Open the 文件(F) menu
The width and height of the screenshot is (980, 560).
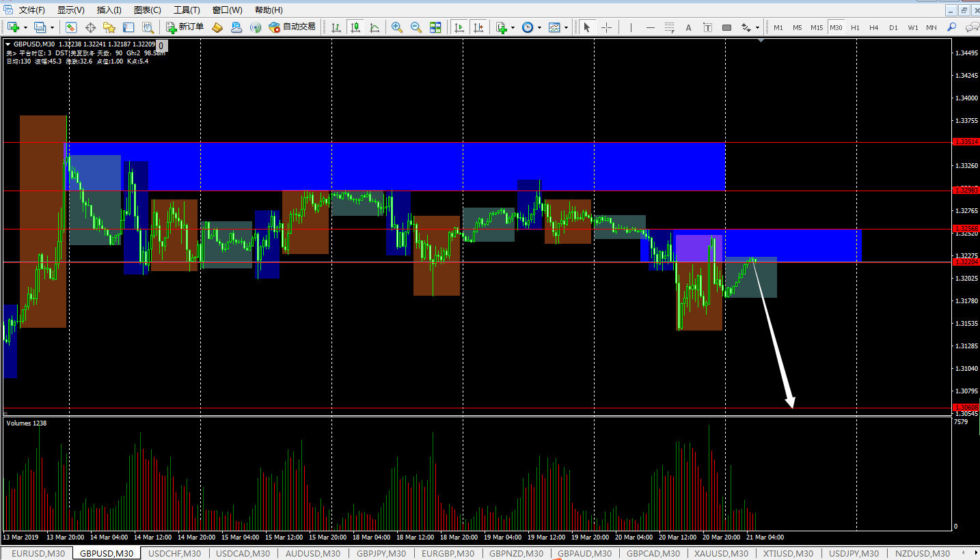point(31,10)
